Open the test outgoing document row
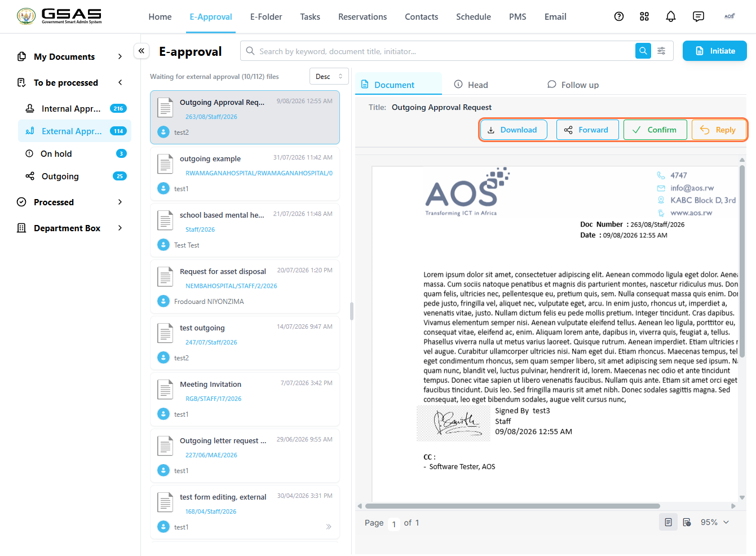The width and height of the screenshot is (756, 556). pyautogui.click(x=245, y=342)
